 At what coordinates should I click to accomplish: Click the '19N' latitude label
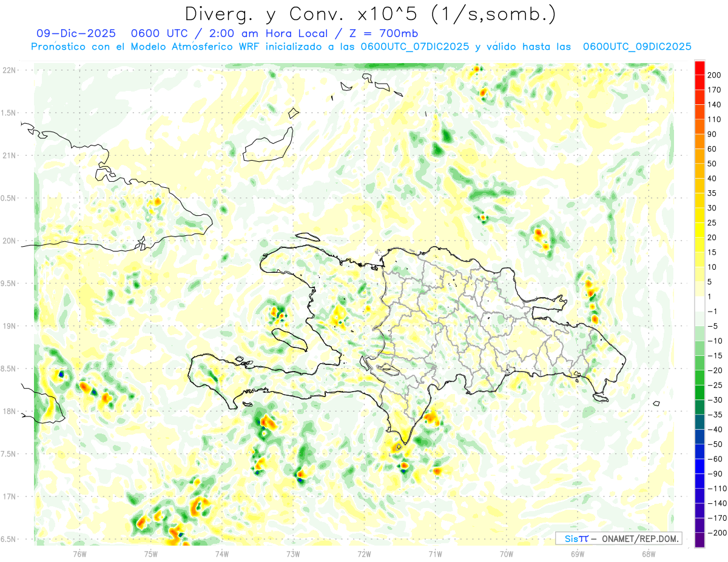pos(10,326)
